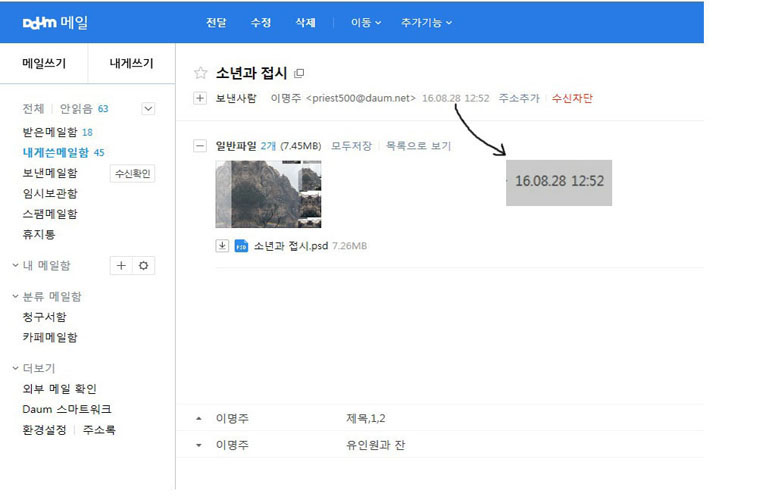The height and width of the screenshot is (500, 766).
Task: Expand sender details plus icon
Action: (200, 98)
